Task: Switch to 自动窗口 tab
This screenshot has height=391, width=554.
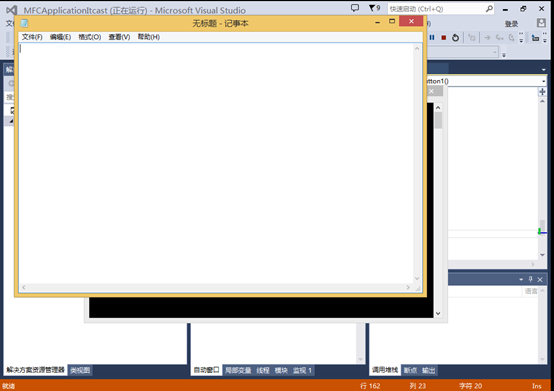Action: pos(206,370)
